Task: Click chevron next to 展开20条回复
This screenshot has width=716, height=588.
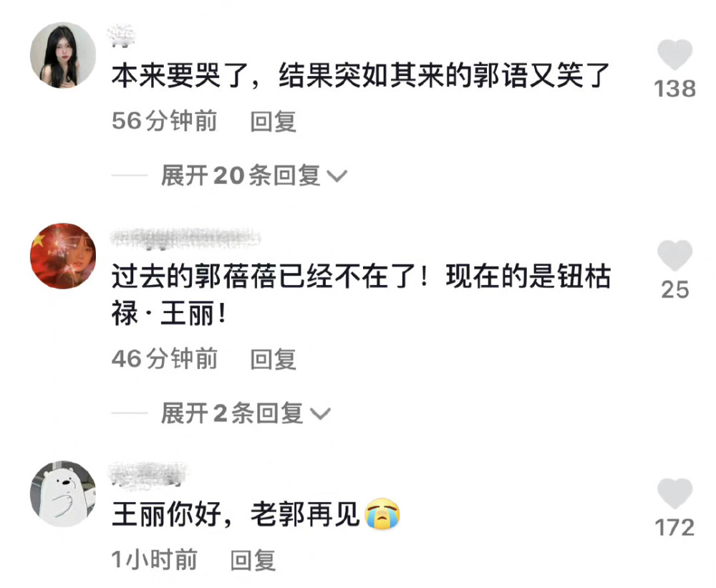Action: (x=337, y=176)
